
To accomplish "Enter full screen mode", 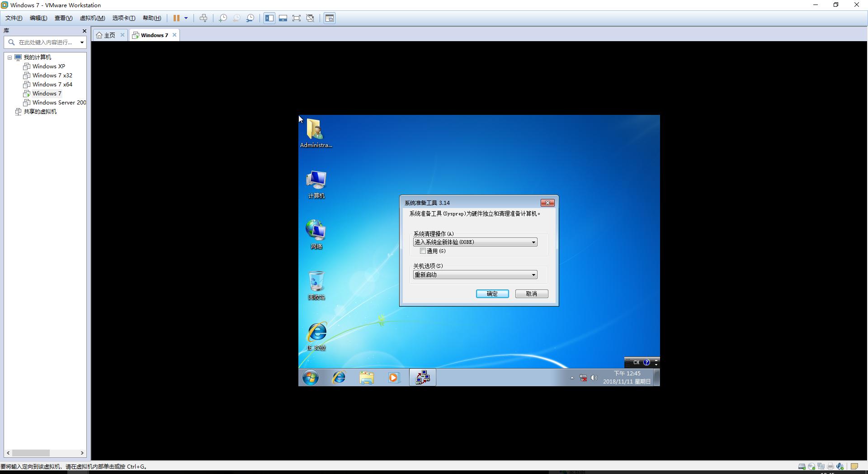I will tap(297, 18).
